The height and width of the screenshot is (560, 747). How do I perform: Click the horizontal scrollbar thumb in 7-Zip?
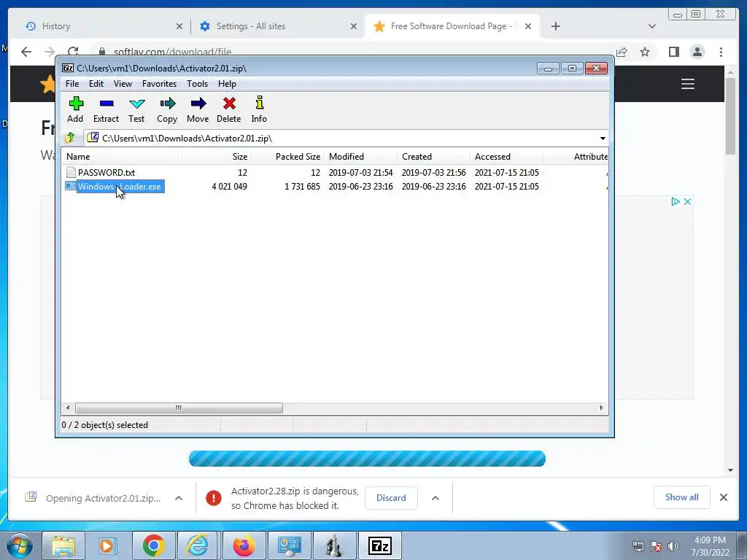(179, 408)
